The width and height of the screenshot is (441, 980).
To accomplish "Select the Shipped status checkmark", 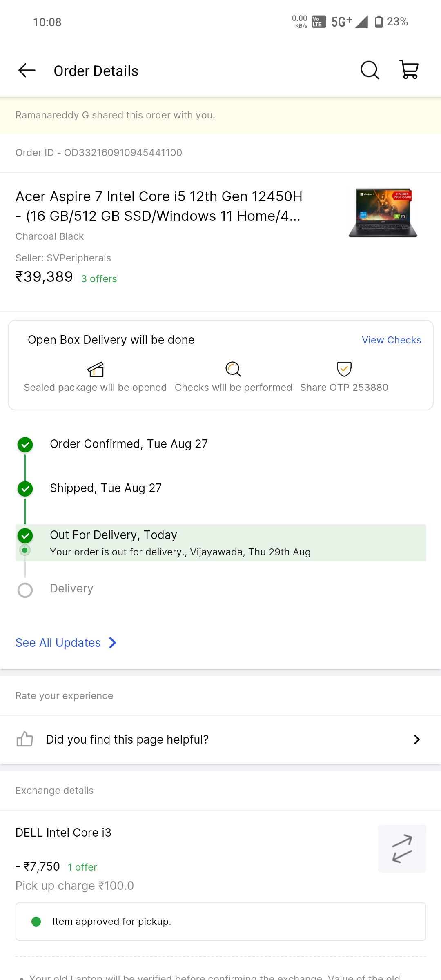I will point(25,489).
